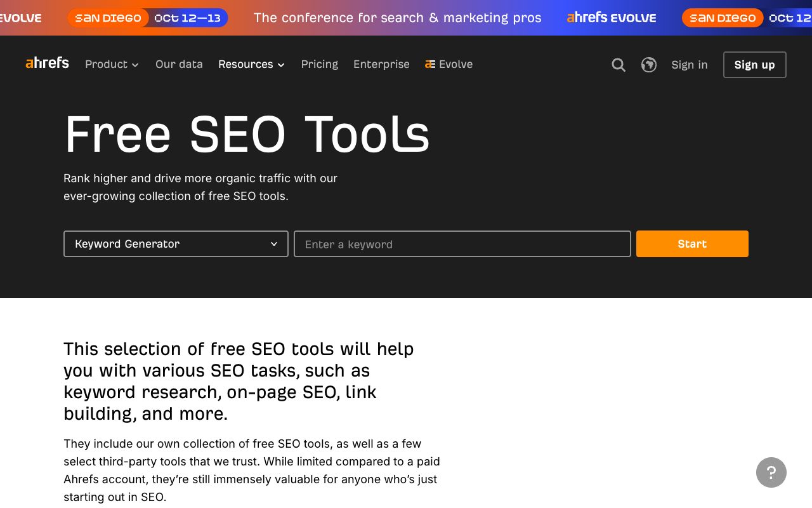The height and width of the screenshot is (508, 812).
Task: Click the Sign in link
Action: [x=690, y=65]
